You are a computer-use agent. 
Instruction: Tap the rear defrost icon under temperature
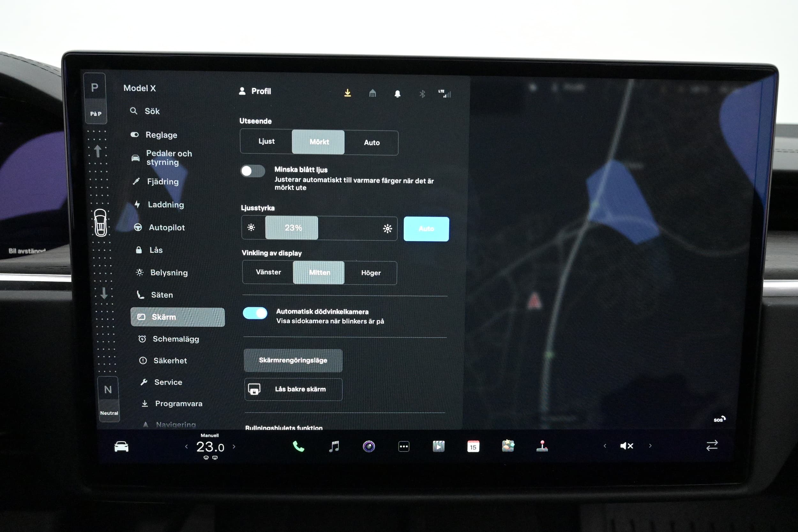215,458
